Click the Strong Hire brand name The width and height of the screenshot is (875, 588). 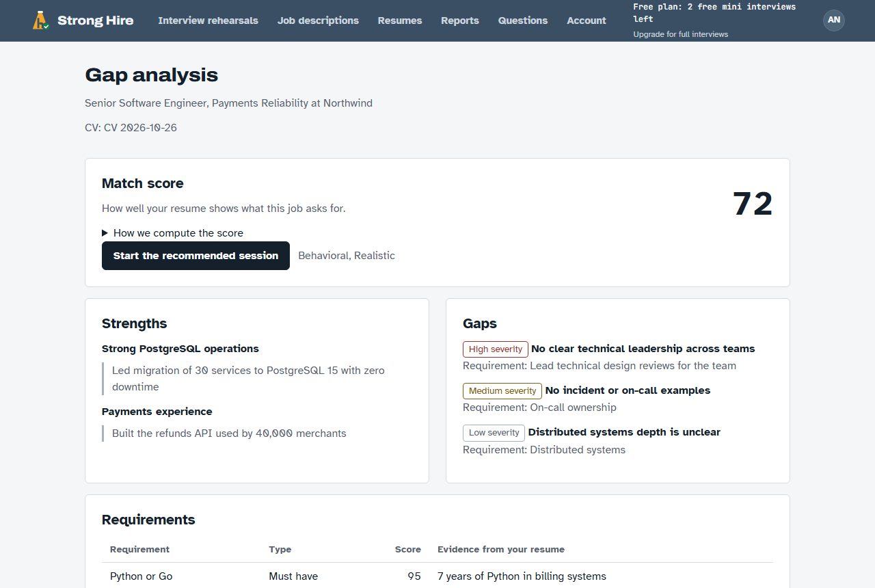pyautogui.click(x=96, y=21)
